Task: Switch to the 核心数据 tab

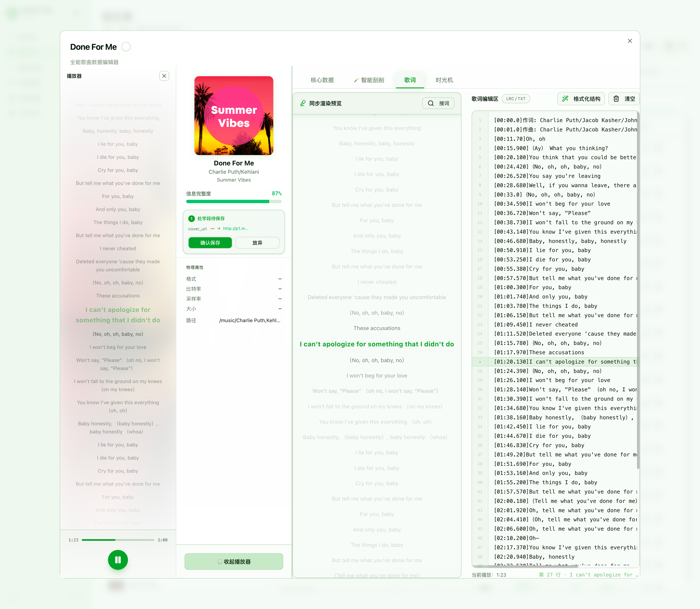Action: click(322, 80)
